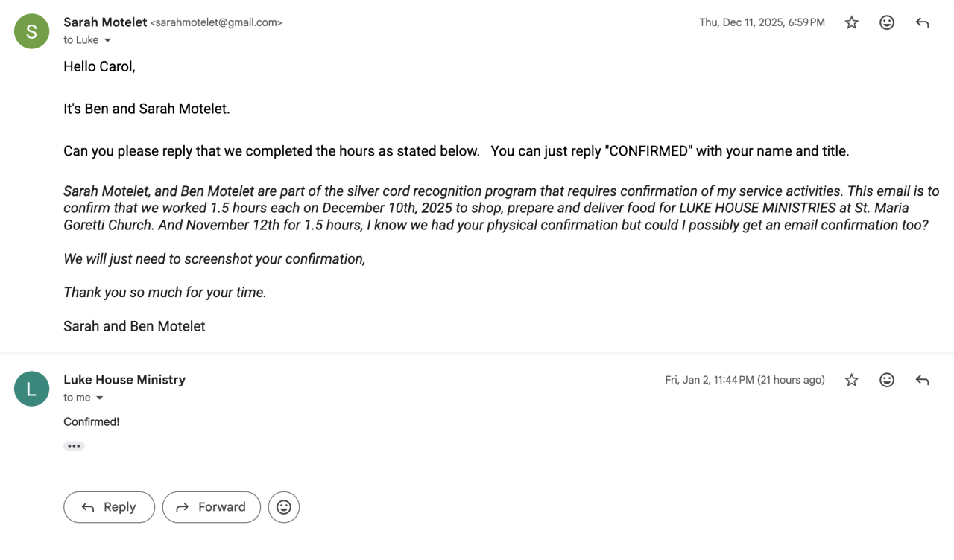The width and height of the screenshot is (954, 560).
Task: Click reply arrow on Luke House Ministry message
Action: pyautogui.click(x=922, y=381)
